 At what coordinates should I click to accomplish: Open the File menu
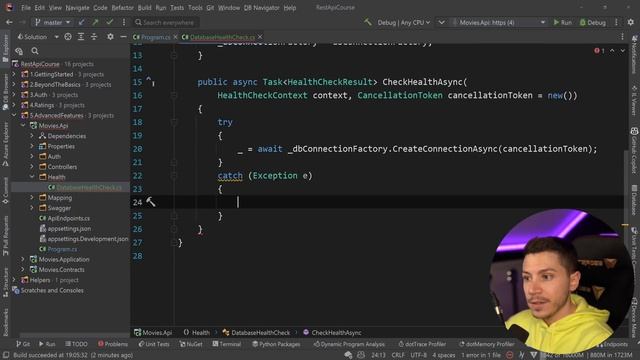26,8
